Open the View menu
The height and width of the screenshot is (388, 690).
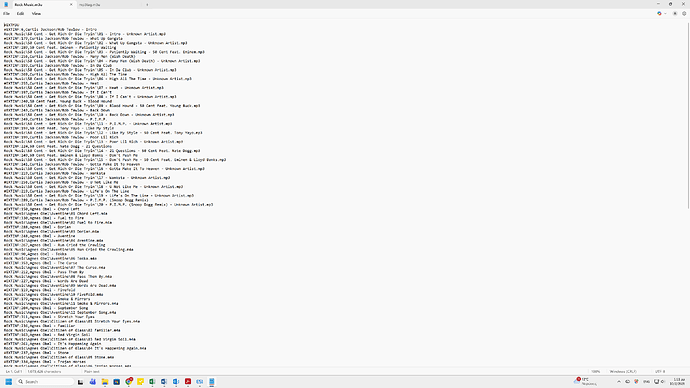pyautogui.click(x=36, y=14)
